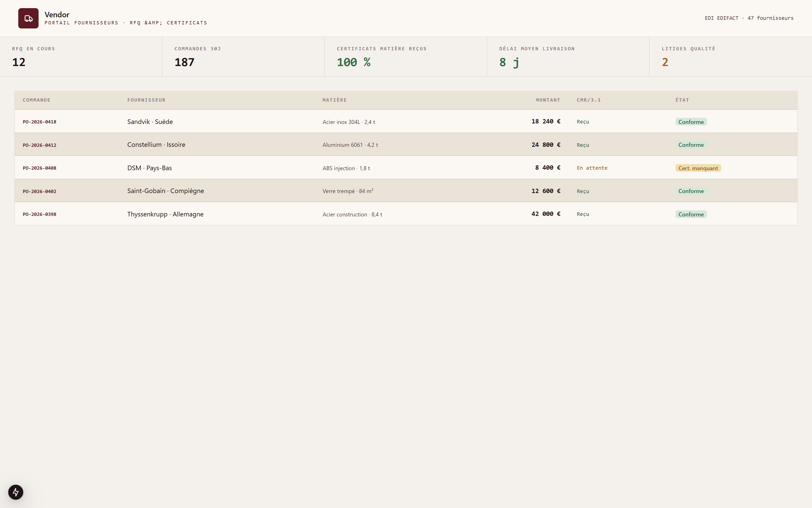Click the CMR/3.1 column header
The height and width of the screenshot is (508, 812).
[x=588, y=100]
